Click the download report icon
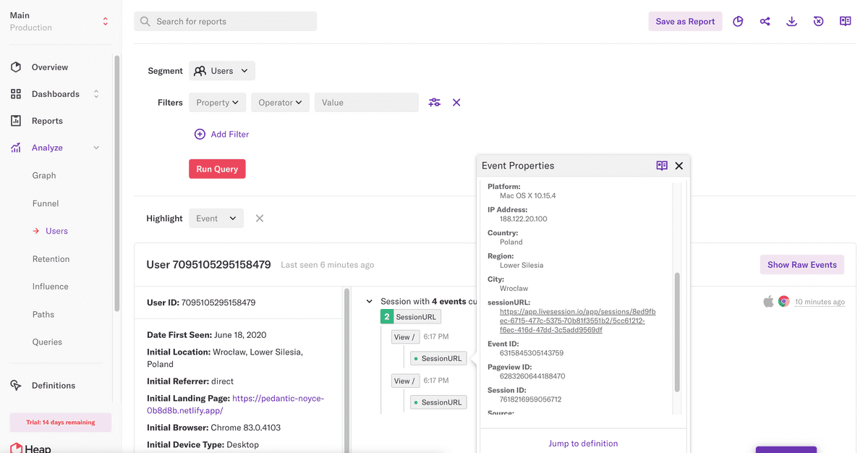868x453 pixels. coord(791,21)
